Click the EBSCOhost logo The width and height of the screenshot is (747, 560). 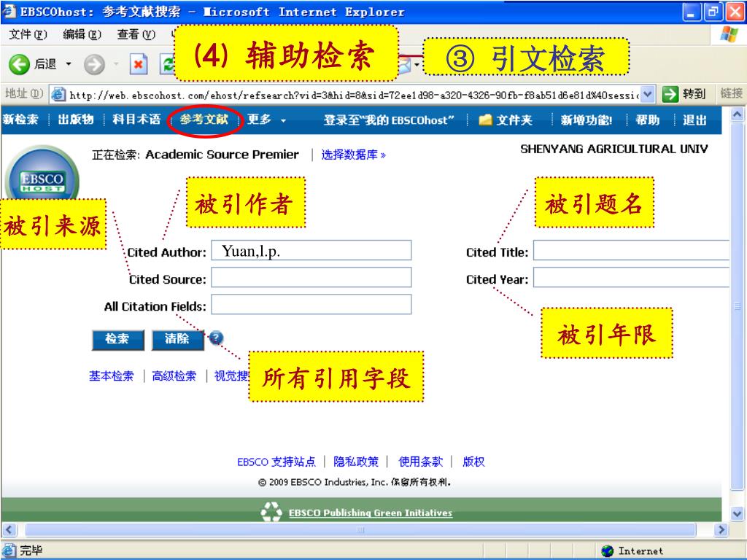coord(42,179)
